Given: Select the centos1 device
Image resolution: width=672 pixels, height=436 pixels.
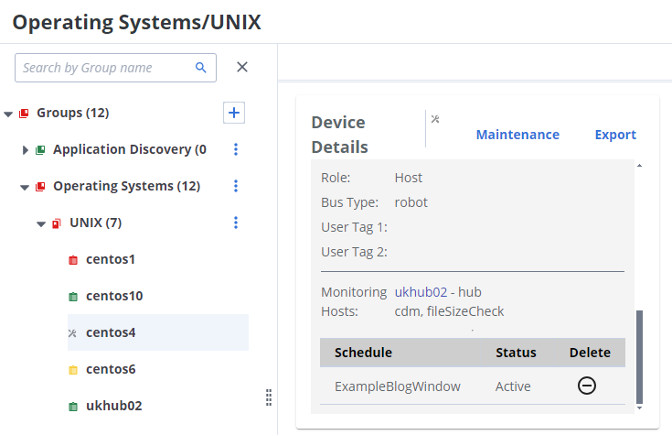Looking at the screenshot, I should (x=110, y=259).
